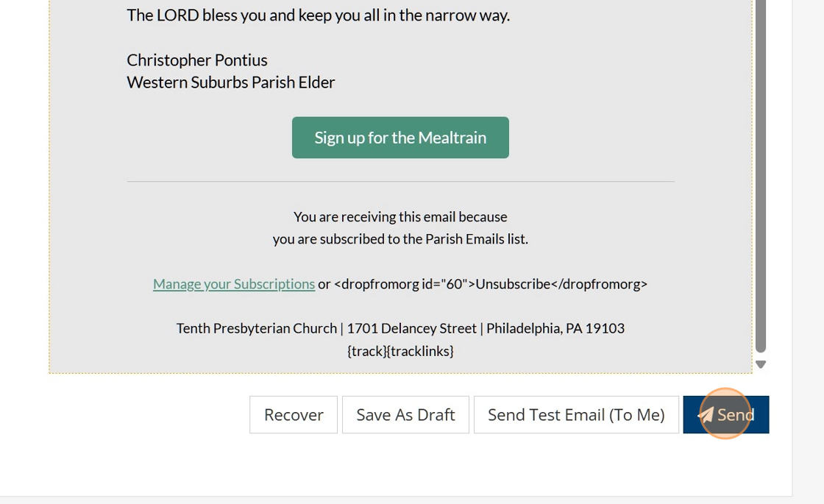Screen dimensions: 824x504
Task: Save the email as a draft
Action: tap(405, 415)
